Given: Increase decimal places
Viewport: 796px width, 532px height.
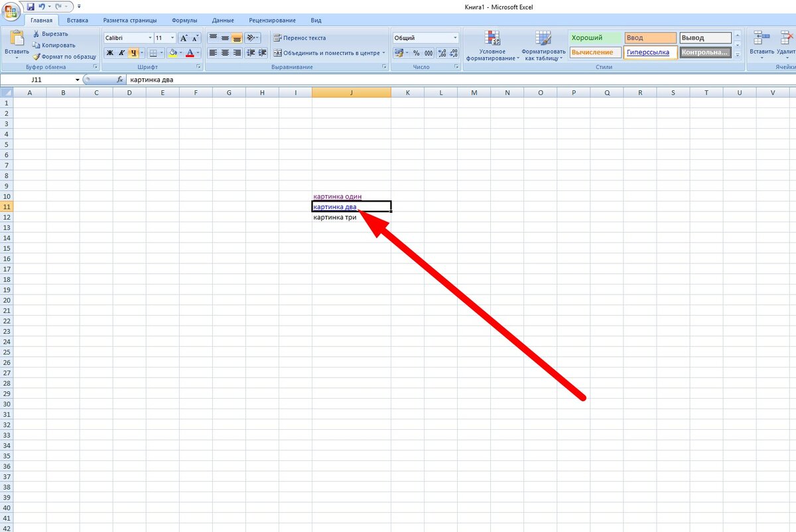Looking at the screenshot, I should click(x=442, y=53).
